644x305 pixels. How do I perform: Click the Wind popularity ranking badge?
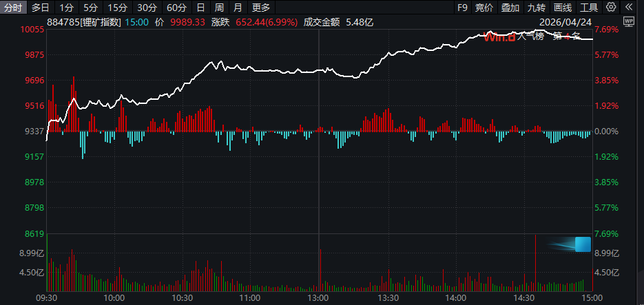point(532,36)
